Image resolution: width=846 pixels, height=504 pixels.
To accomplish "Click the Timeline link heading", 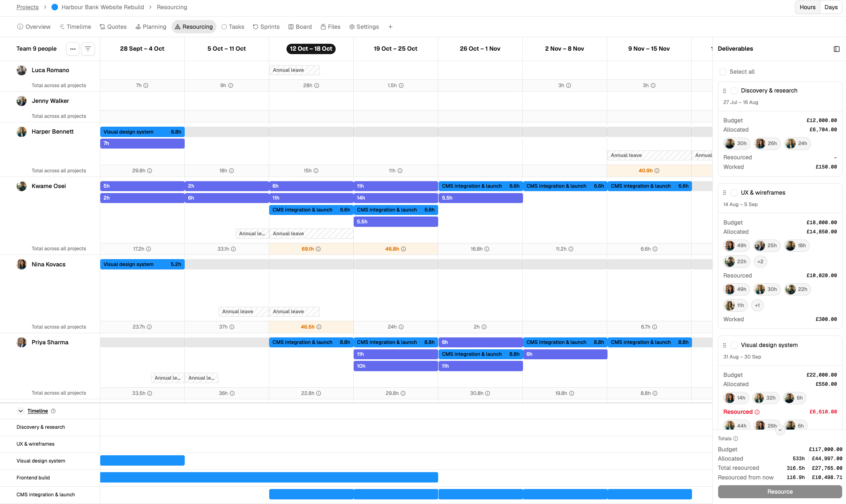I will pos(38,411).
